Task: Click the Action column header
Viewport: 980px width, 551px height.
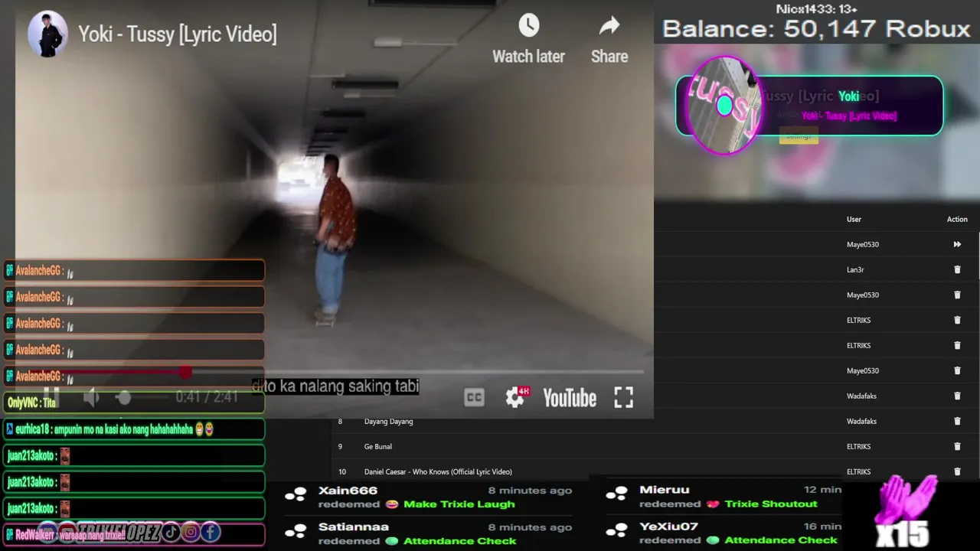Action: (x=957, y=219)
